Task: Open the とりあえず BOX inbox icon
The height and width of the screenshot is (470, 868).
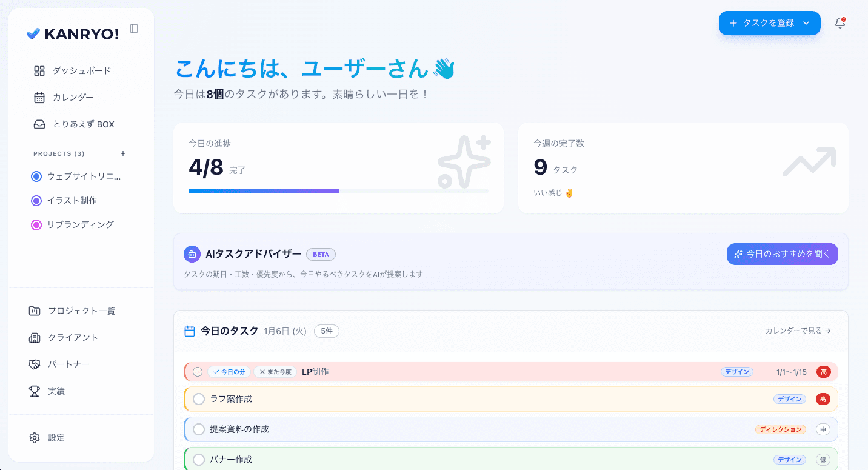Action: (39, 124)
